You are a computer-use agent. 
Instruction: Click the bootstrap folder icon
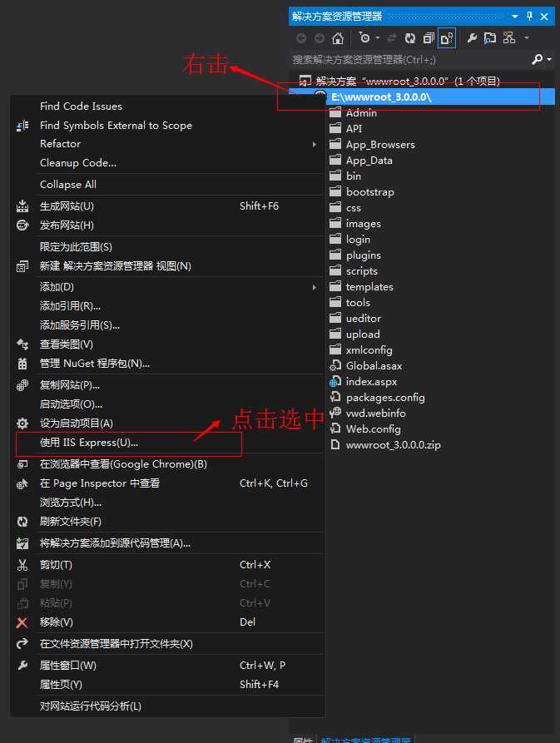pyautogui.click(x=335, y=191)
